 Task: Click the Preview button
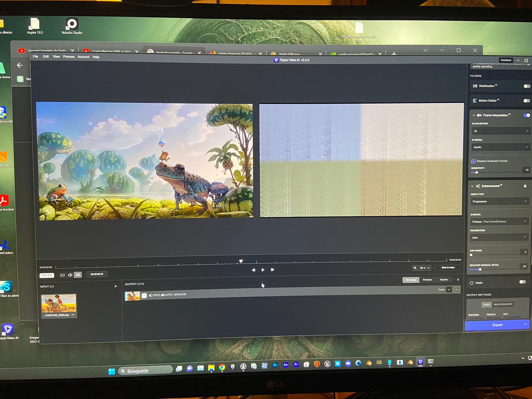(47, 275)
